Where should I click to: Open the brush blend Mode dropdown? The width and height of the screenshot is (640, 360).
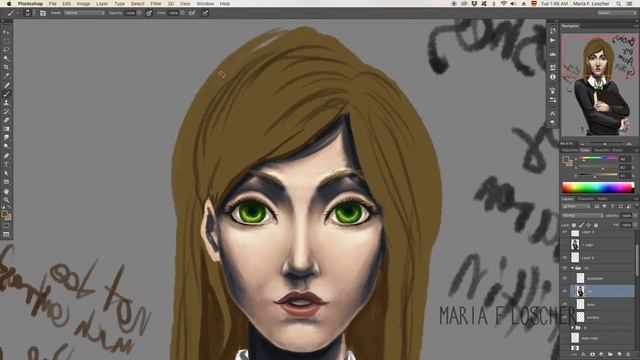[x=84, y=13]
